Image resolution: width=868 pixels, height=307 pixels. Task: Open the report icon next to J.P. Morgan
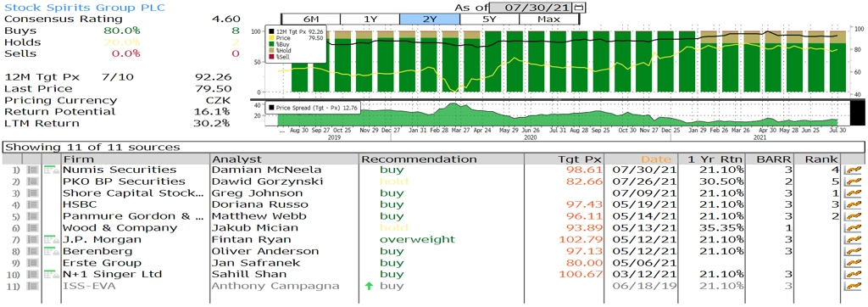[x=52, y=239]
